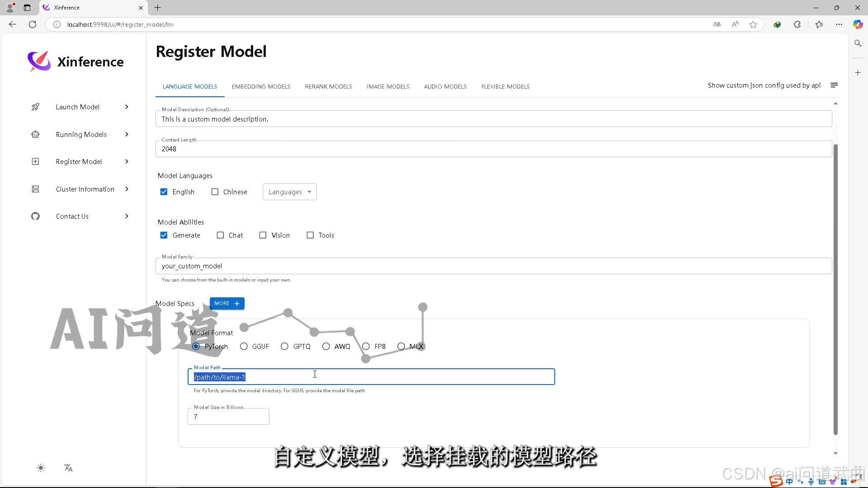
Task: Toggle the light/dark theme sun icon
Action: click(41, 468)
